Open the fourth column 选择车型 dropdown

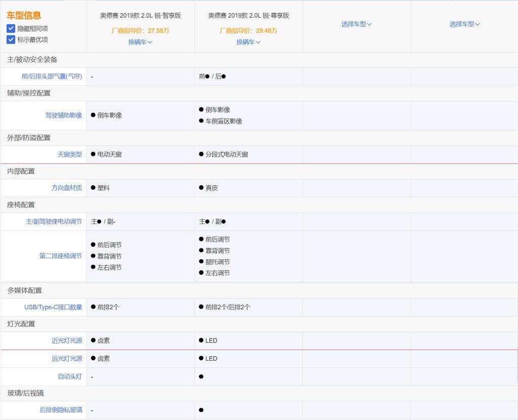pyautogui.click(x=464, y=24)
